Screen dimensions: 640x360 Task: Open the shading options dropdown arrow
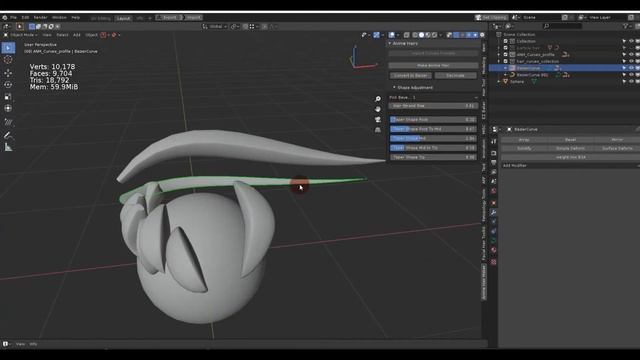point(442,35)
